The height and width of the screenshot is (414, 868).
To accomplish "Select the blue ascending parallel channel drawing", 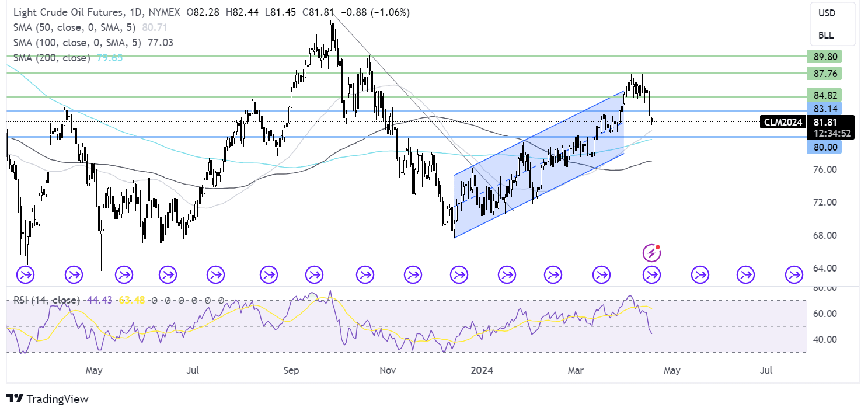I will [539, 165].
